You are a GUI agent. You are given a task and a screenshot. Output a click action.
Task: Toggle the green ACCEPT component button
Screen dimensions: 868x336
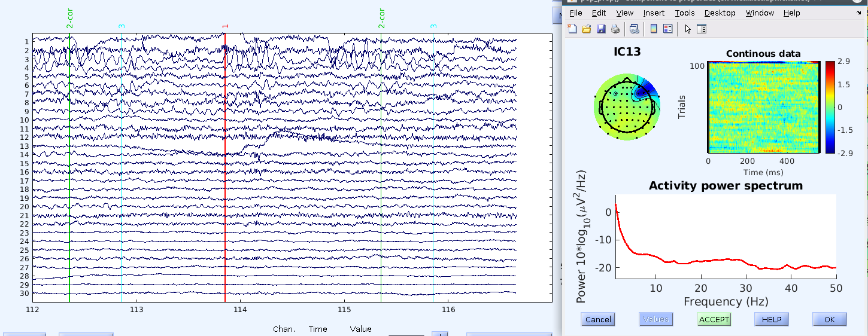714,319
